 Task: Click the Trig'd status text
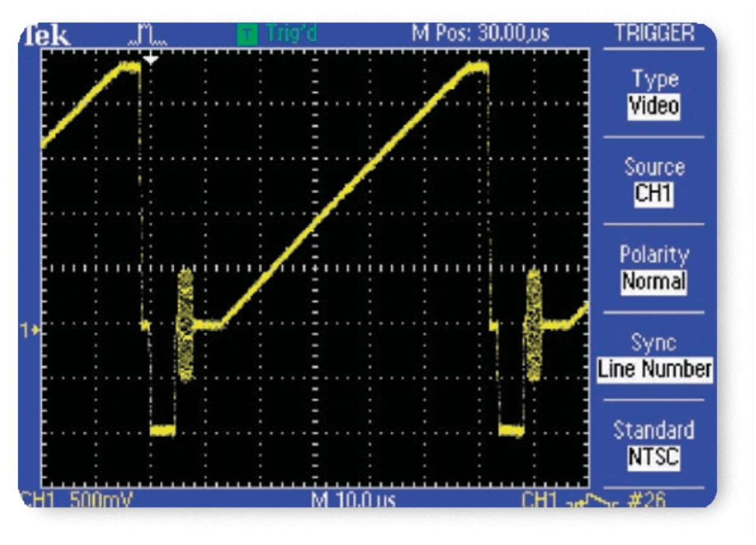(291, 34)
